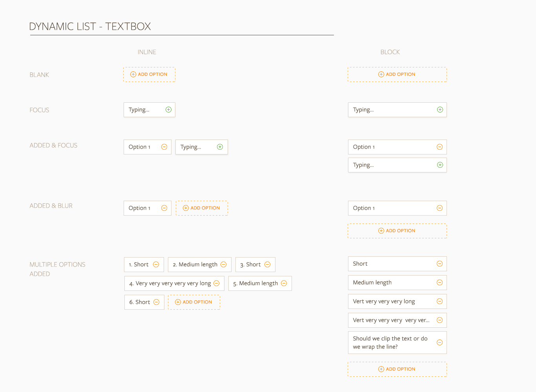
Task: Click green plus icon in inline Focus textbox
Action: pos(168,110)
